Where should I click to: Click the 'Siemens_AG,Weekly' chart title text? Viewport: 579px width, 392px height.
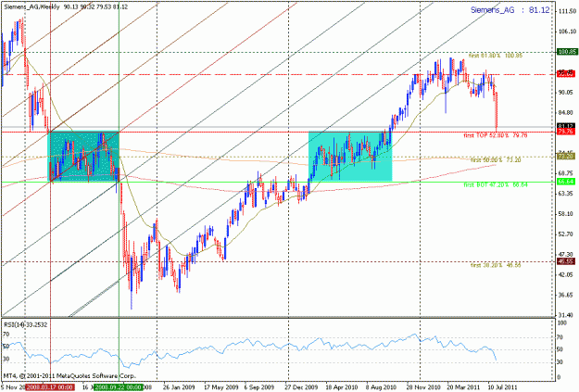pyautogui.click(x=31, y=7)
